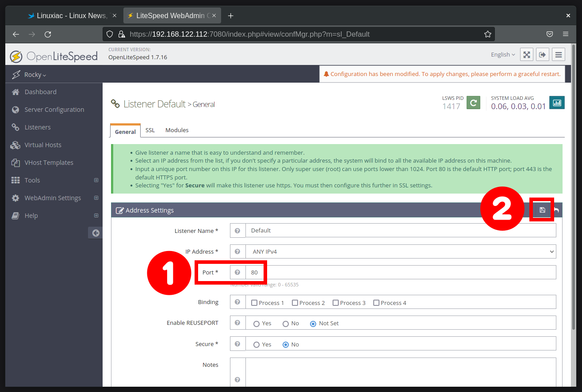Click the OpenLiteSpeed logo
Viewport: 582px width, 392px height.
pyautogui.click(x=54, y=56)
